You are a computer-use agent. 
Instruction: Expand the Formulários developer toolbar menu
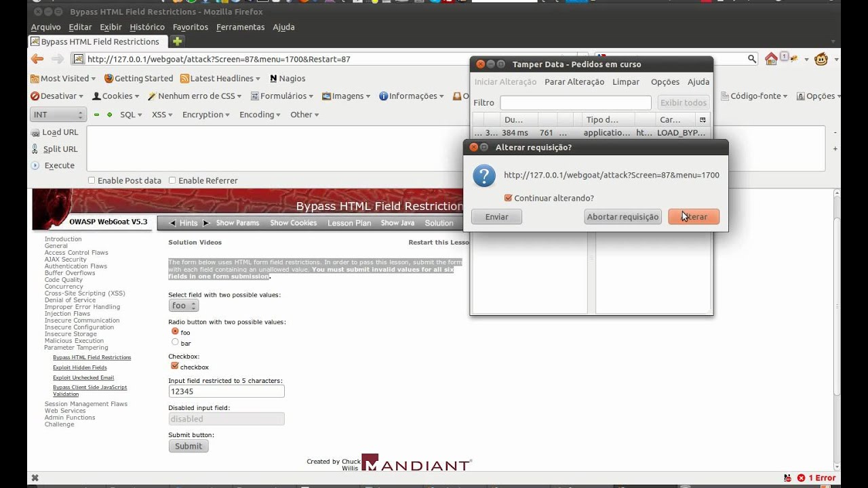[x=282, y=96]
